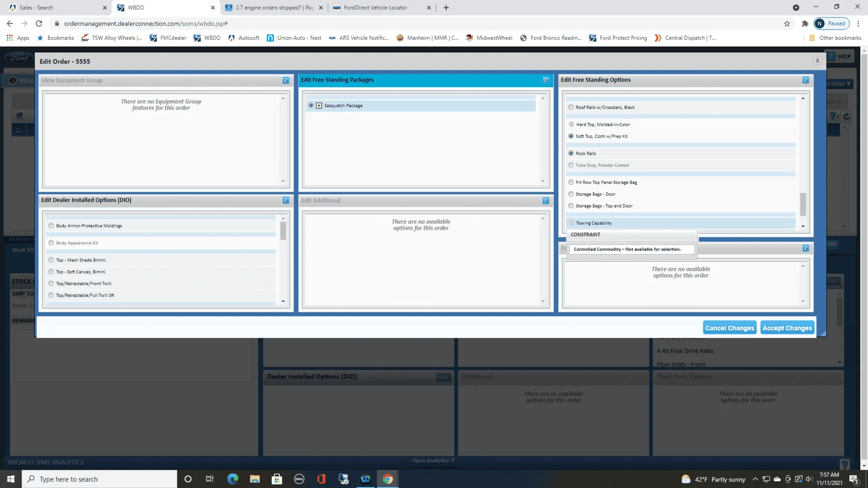
Task: Select Body Armor-Protective Moldings
Action: pos(51,226)
